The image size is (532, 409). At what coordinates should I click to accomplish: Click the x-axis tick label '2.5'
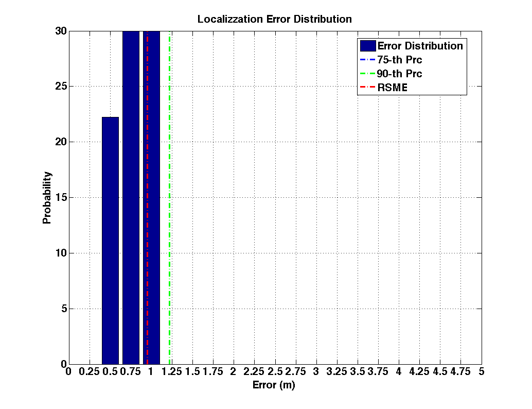pyautogui.click(x=275, y=371)
